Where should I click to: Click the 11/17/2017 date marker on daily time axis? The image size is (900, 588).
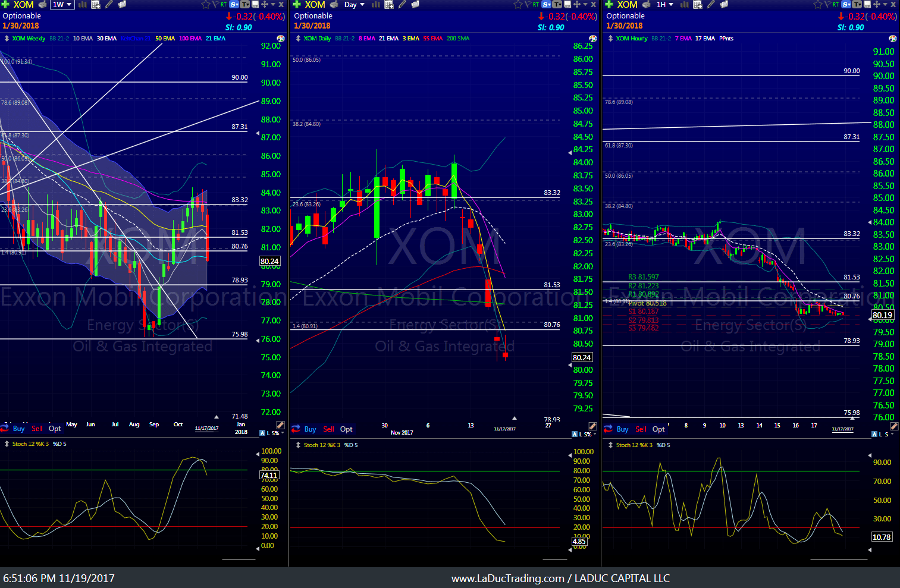coord(504,429)
